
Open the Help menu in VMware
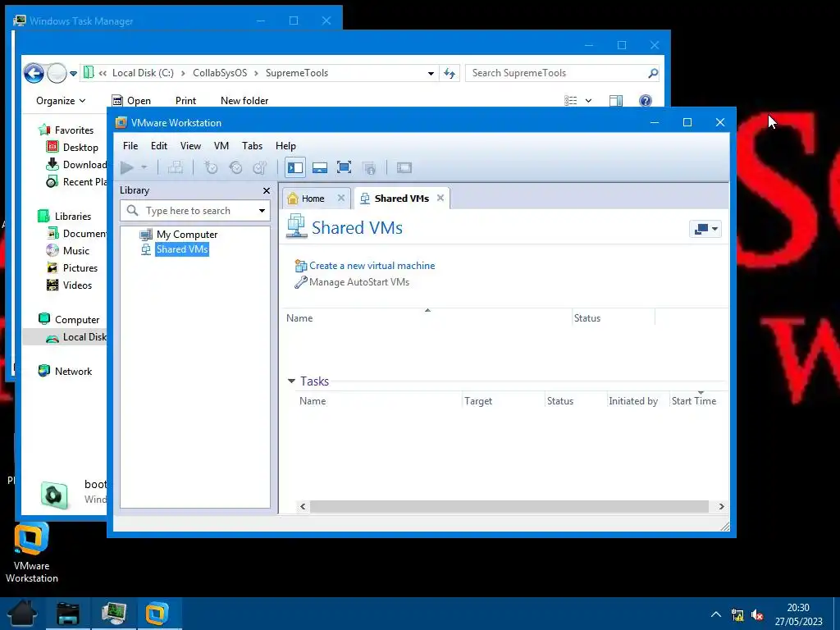[285, 146]
